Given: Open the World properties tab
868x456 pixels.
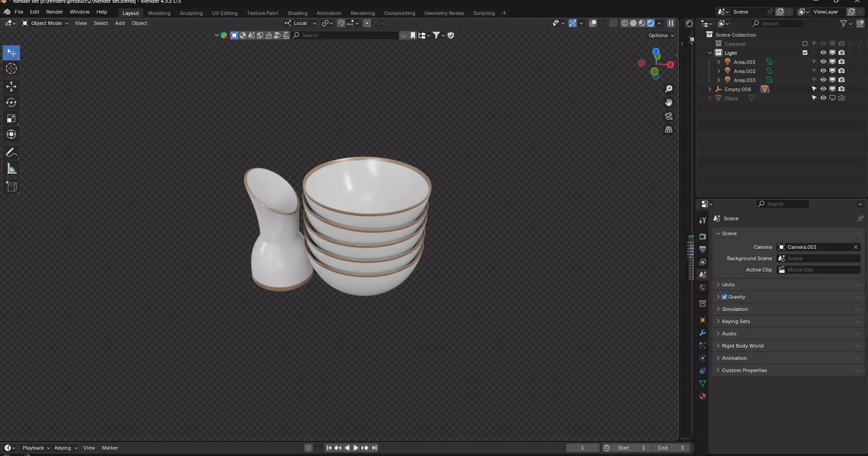Looking at the screenshot, I should pos(703,287).
